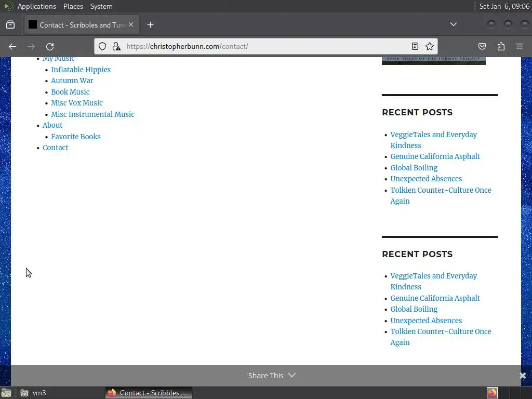Open the Pocket save icon

click(x=482, y=46)
